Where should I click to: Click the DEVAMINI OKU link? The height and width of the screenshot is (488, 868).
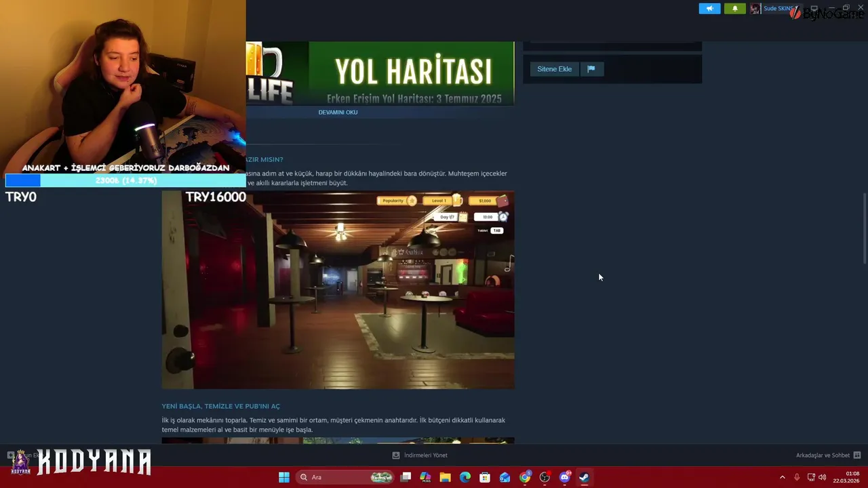(x=338, y=113)
